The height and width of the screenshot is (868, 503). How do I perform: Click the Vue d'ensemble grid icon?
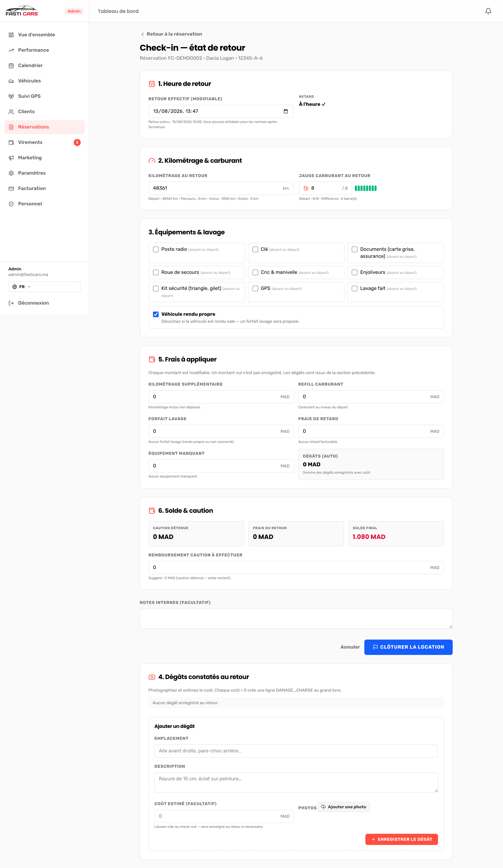11,35
